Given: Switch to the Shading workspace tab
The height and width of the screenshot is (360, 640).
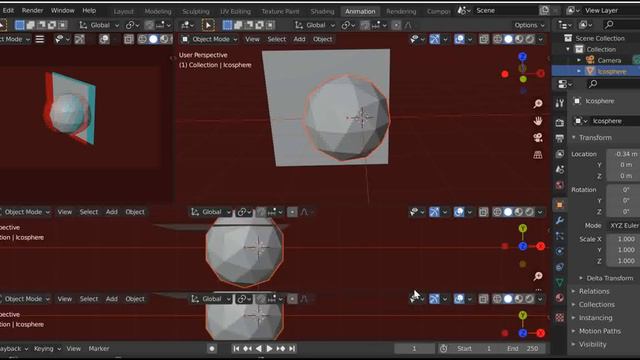Looking at the screenshot, I should pyautogui.click(x=322, y=11).
